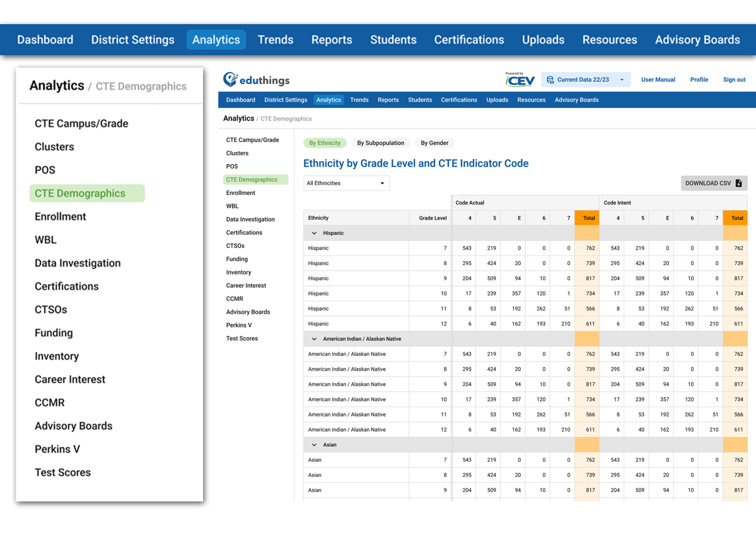The width and height of the screenshot is (756, 537).
Task: Collapse the Hispanic group row
Action: 314,233
